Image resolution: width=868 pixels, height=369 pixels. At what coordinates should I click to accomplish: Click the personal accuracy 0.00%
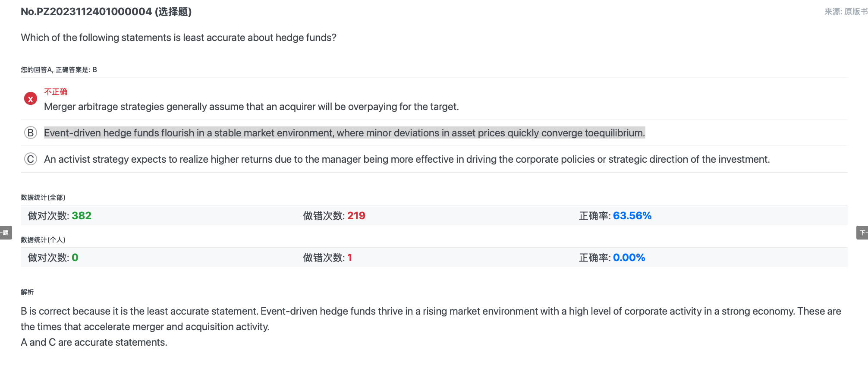tap(629, 258)
